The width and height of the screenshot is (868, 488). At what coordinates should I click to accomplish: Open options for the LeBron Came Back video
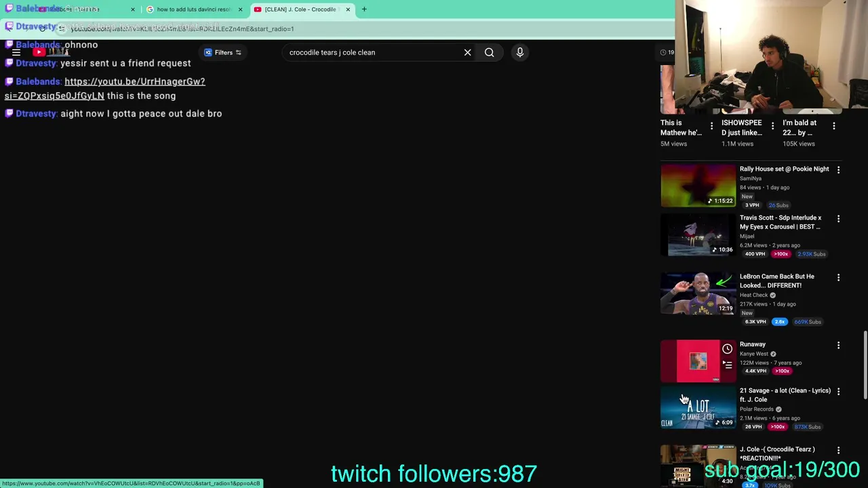tap(838, 278)
